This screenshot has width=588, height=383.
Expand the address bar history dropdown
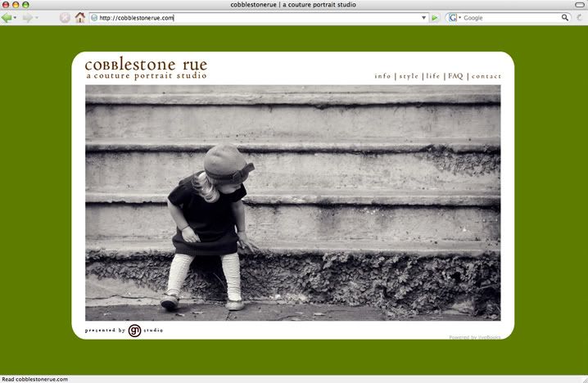point(423,17)
